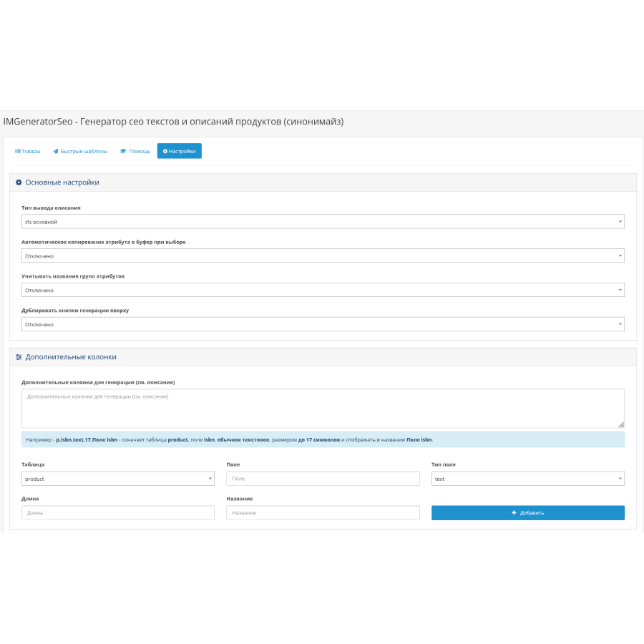Click the Тип вывода описания label

click(x=51, y=208)
